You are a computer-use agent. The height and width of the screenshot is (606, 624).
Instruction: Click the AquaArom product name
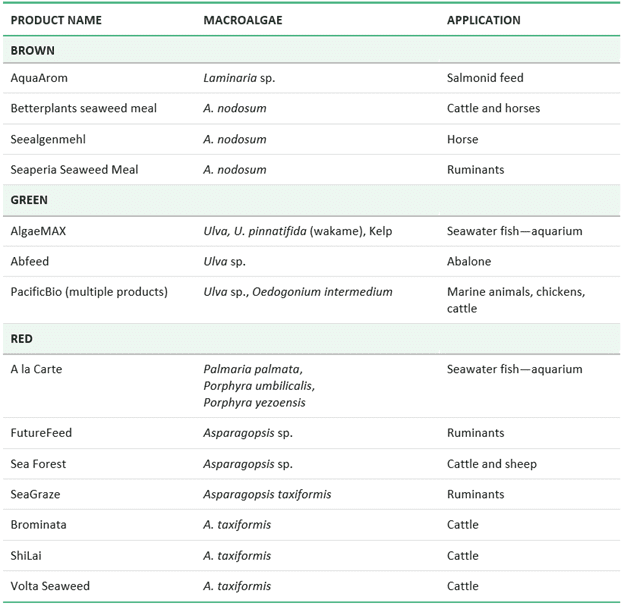pos(39,78)
